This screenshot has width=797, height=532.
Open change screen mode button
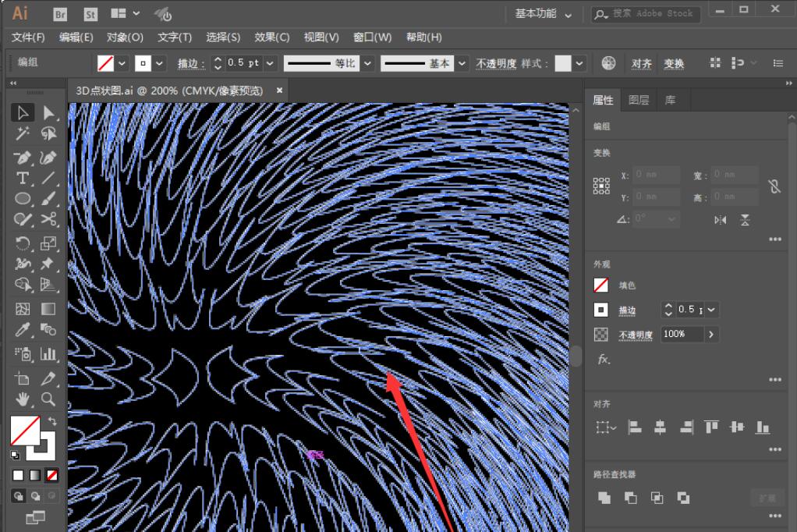tap(35, 518)
